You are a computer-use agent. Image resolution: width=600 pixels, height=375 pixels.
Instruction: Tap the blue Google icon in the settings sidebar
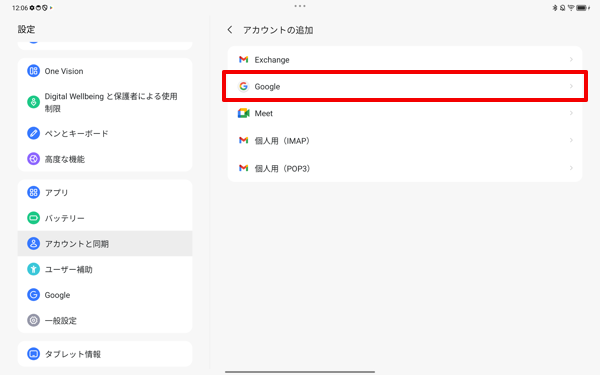coord(33,295)
